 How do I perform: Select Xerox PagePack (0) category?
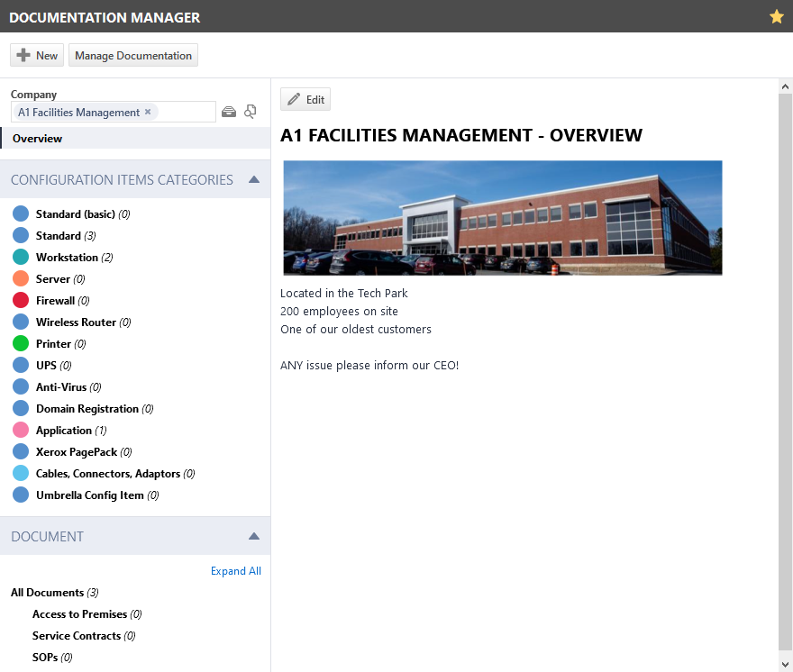[84, 452]
